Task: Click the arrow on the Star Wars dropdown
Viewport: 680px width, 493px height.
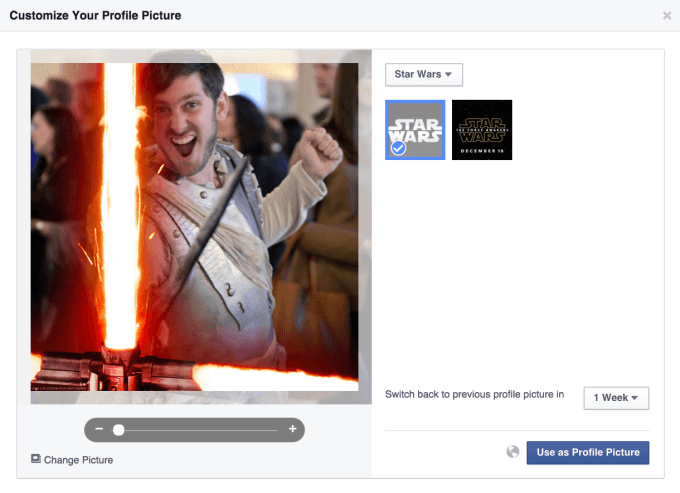Action: (x=449, y=75)
